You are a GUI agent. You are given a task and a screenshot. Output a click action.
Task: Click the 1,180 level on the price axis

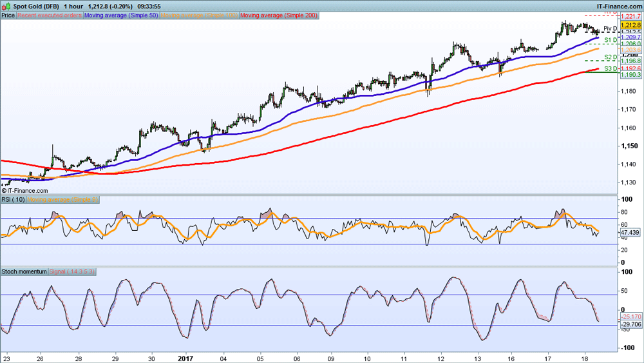(x=630, y=92)
